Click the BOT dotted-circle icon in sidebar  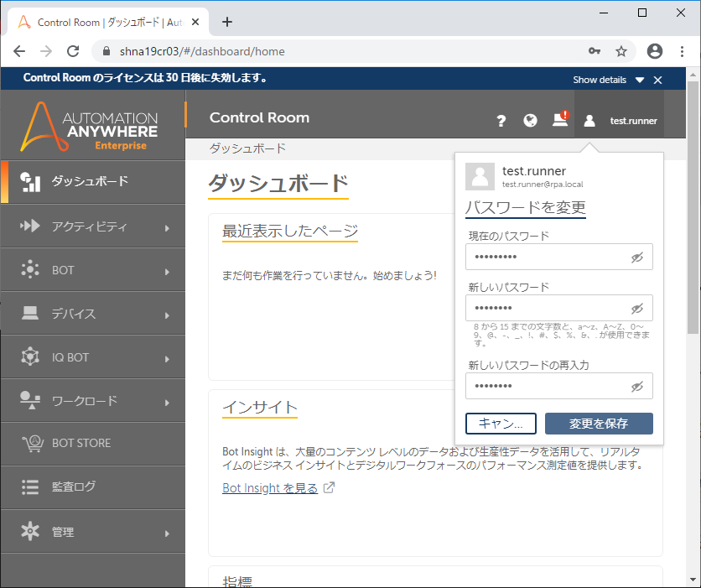coord(30,269)
